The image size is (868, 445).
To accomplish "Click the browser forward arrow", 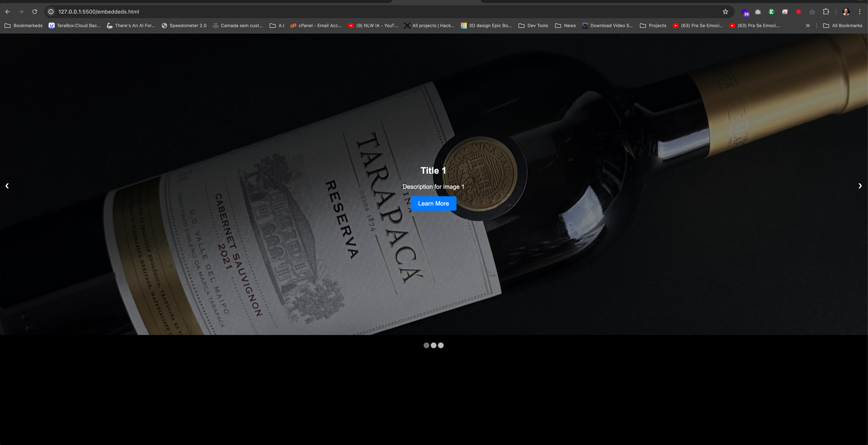I will [x=21, y=12].
